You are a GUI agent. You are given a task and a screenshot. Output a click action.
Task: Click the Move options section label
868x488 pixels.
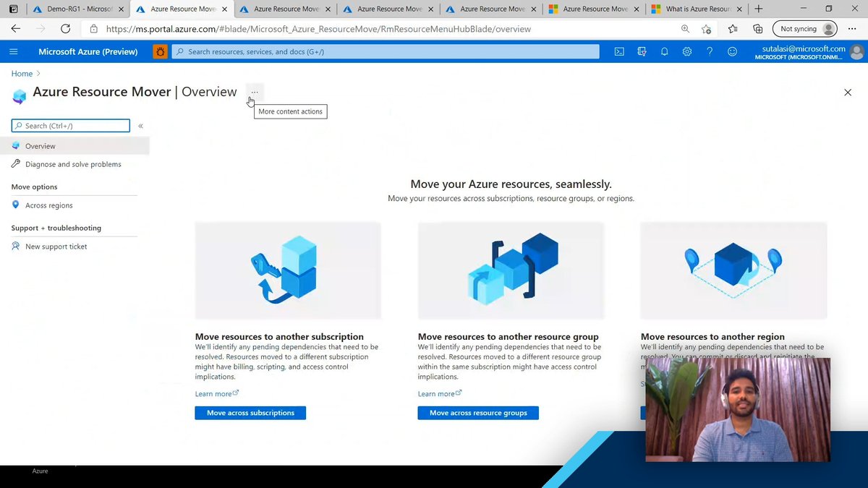(x=34, y=187)
